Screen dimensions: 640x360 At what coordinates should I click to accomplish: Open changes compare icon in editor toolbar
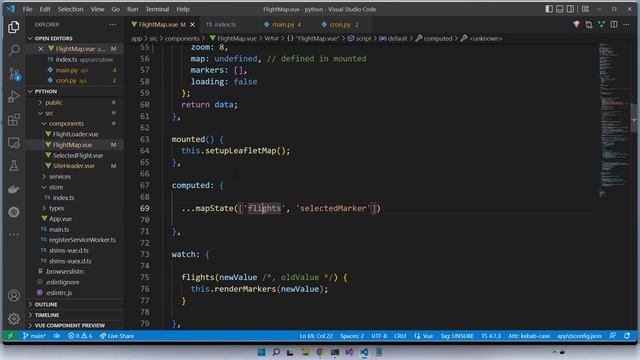[x=589, y=25]
